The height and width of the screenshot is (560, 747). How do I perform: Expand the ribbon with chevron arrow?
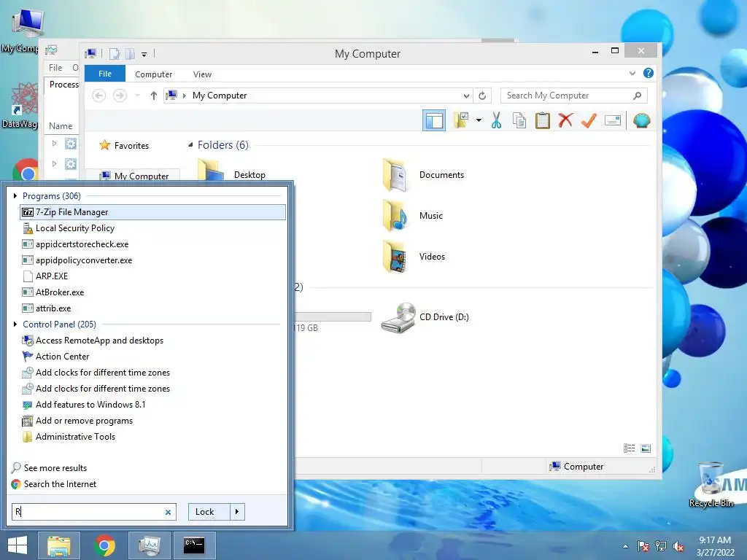click(632, 74)
